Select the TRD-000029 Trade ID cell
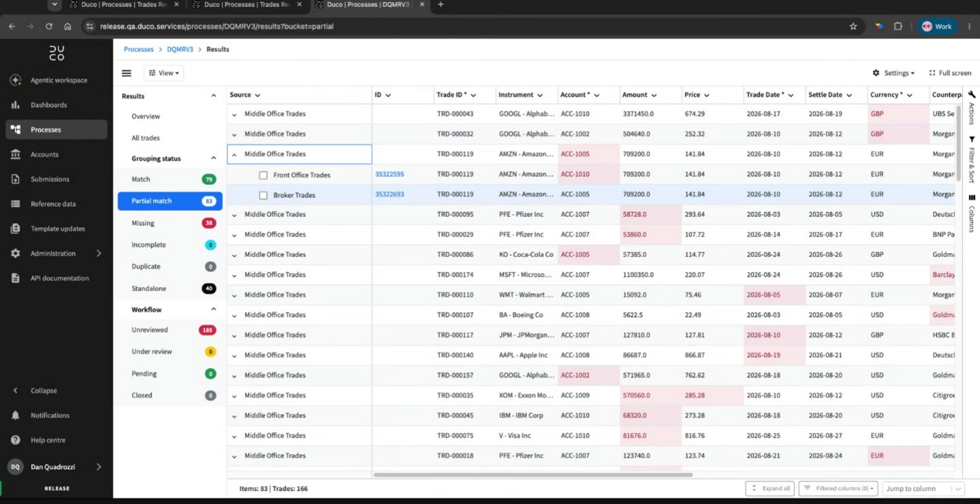This screenshot has width=980, height=504. tap(464, 235)
